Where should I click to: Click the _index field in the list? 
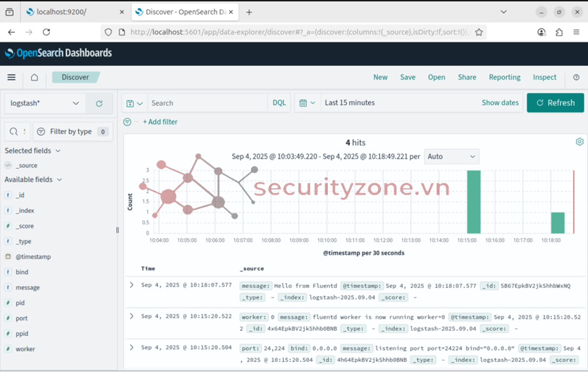coord(25,210)
